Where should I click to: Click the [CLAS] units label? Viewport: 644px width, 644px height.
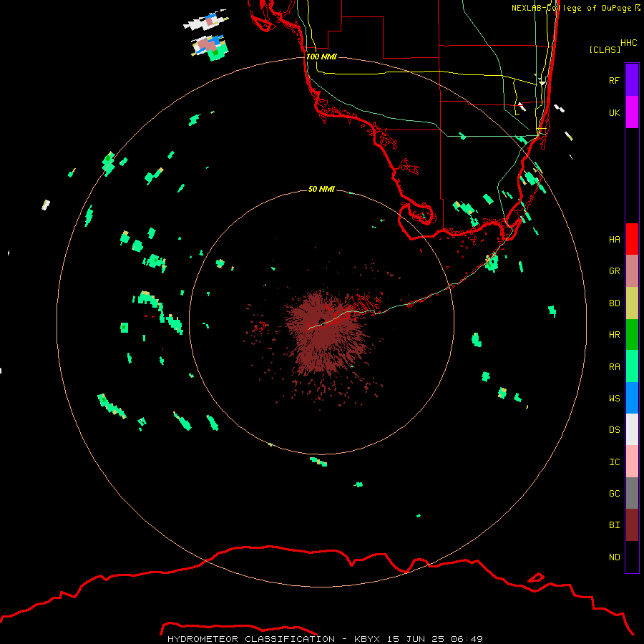tap(605, 50)
